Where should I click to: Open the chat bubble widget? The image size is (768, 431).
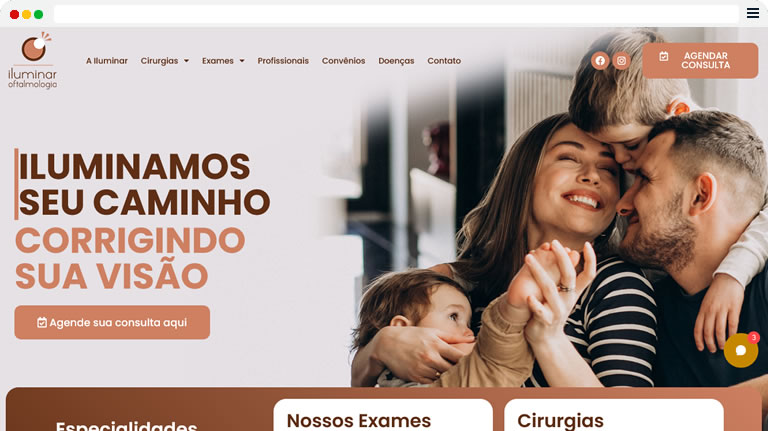pyautogui.click(x=741, y=350)
